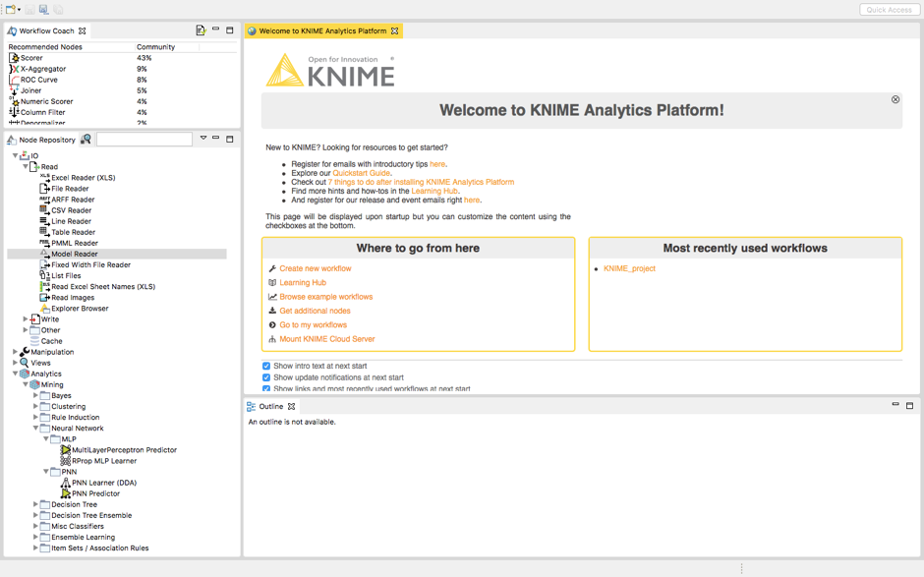Click the Workflow Coach configure icon

201,30
